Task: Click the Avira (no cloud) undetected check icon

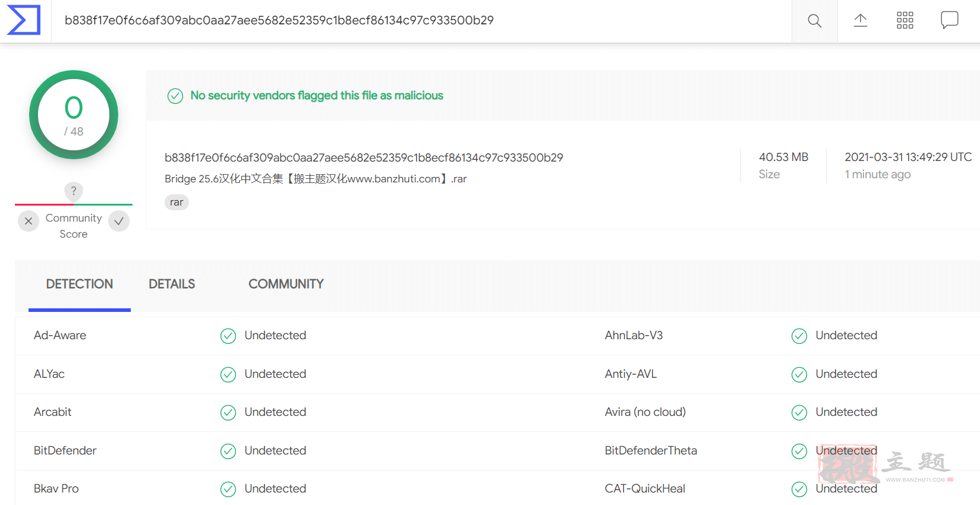Action: coord(799,412)
